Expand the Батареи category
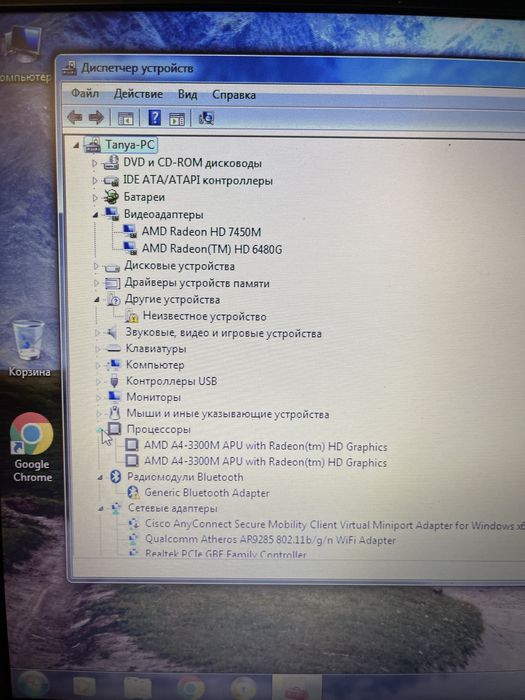The height and width of the screenshot is (700, 525). click(95, 197)
